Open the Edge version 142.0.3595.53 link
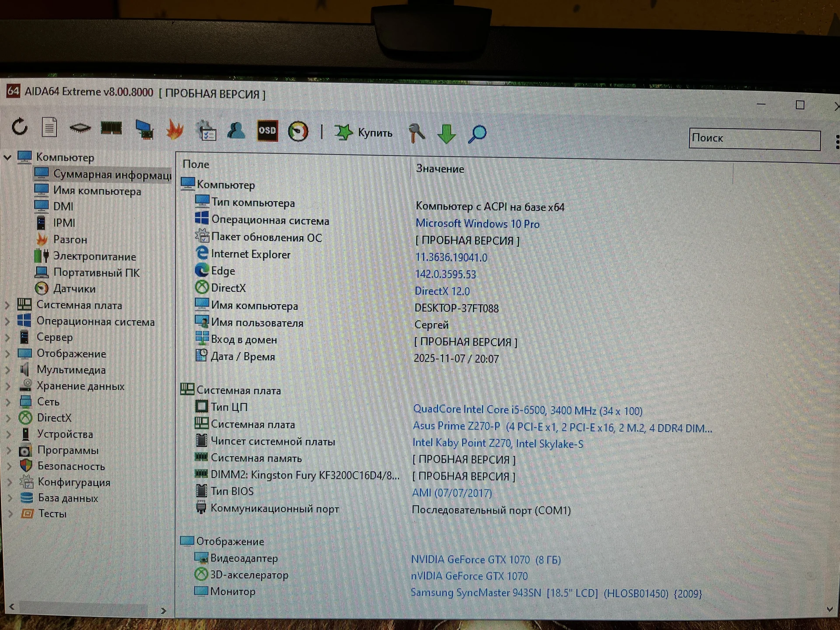The height and width of the screenshot is (630, 840). point(445,274)
